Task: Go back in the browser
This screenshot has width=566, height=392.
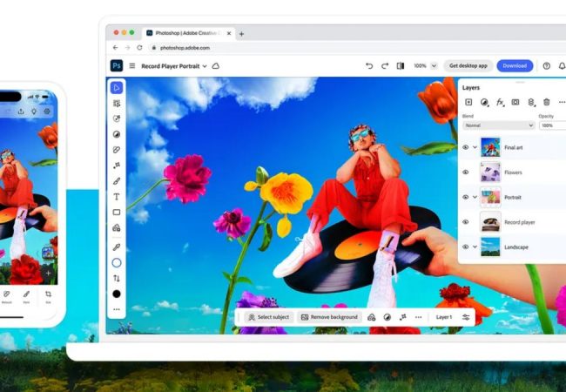Action: (116, 48)
